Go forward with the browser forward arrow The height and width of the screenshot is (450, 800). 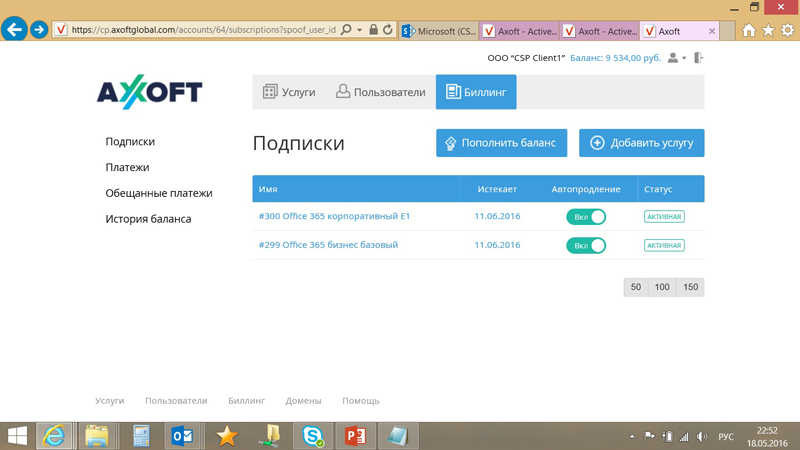point(39,30)
